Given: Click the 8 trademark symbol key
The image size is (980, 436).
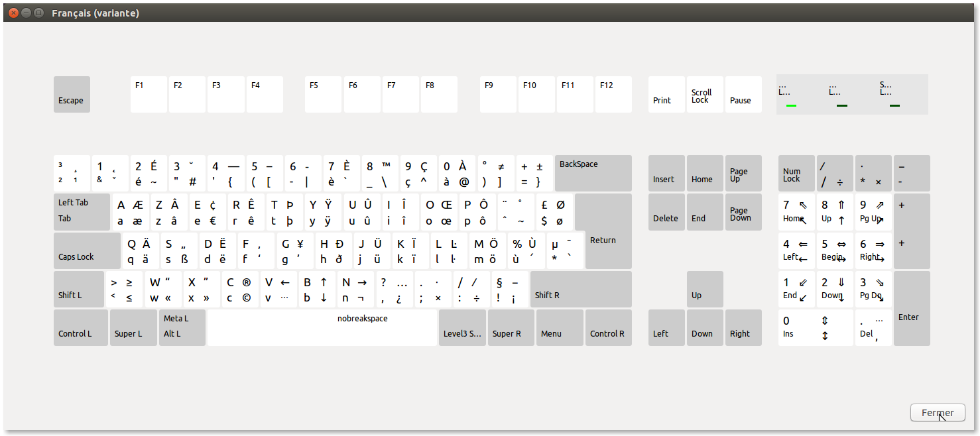Looking at the screenshot, I should pos(380,173).
